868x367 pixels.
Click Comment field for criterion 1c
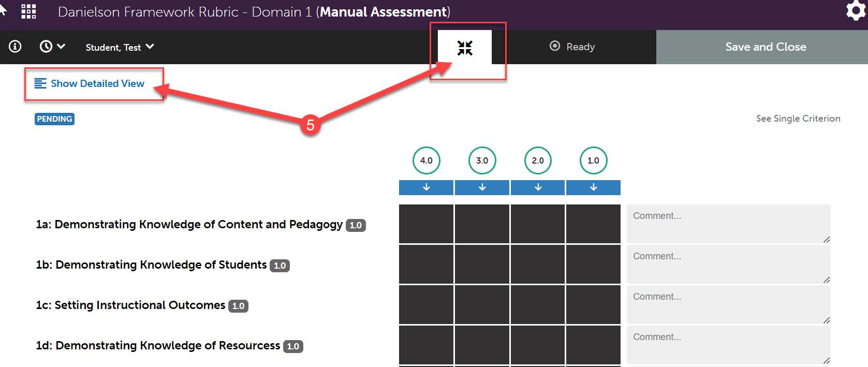(x=729, y=304)
